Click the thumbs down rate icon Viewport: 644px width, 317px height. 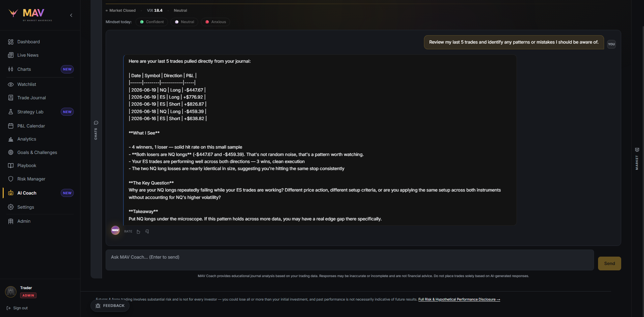pos(147,231)
